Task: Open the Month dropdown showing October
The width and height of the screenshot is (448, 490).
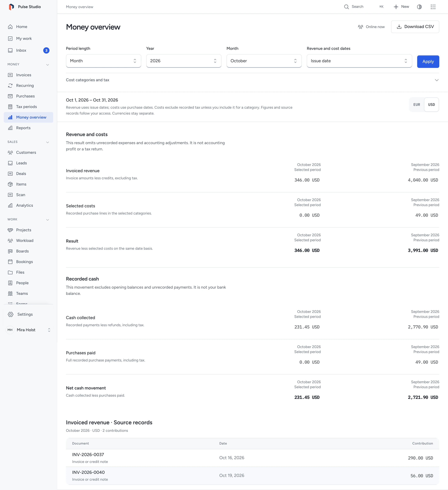Action: tap(264, 61)
